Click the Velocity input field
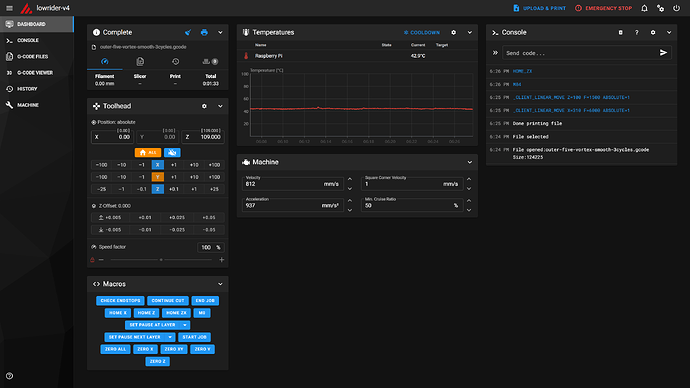Image resolution: width=690 pixels, height=388 pixels. pyautogui.click(x=293, y=183)
